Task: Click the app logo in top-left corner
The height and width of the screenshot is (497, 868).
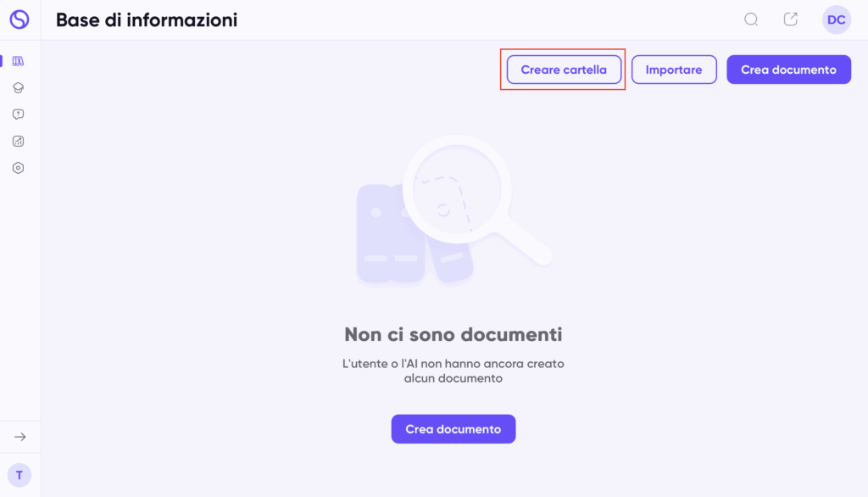Action: [19, 20]
